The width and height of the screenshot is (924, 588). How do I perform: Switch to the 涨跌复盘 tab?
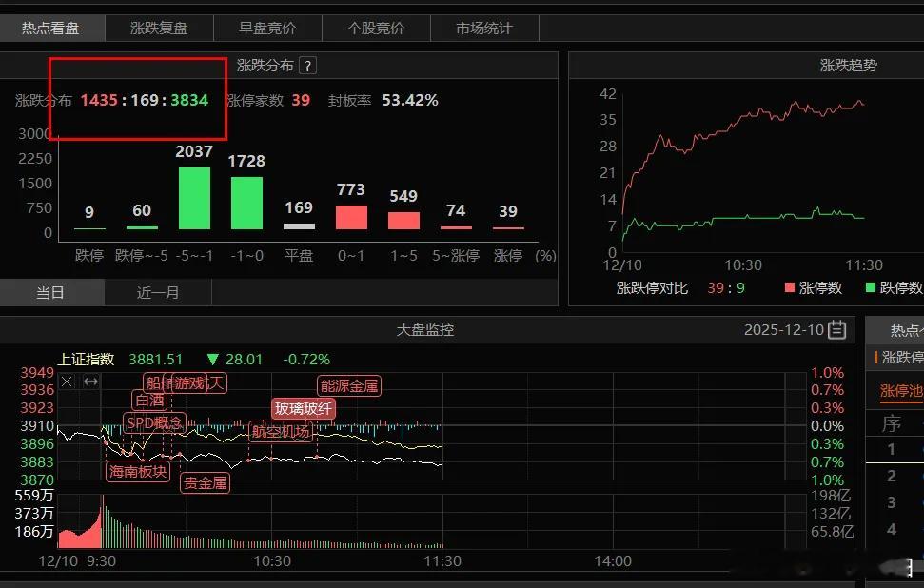pos(158,28)
